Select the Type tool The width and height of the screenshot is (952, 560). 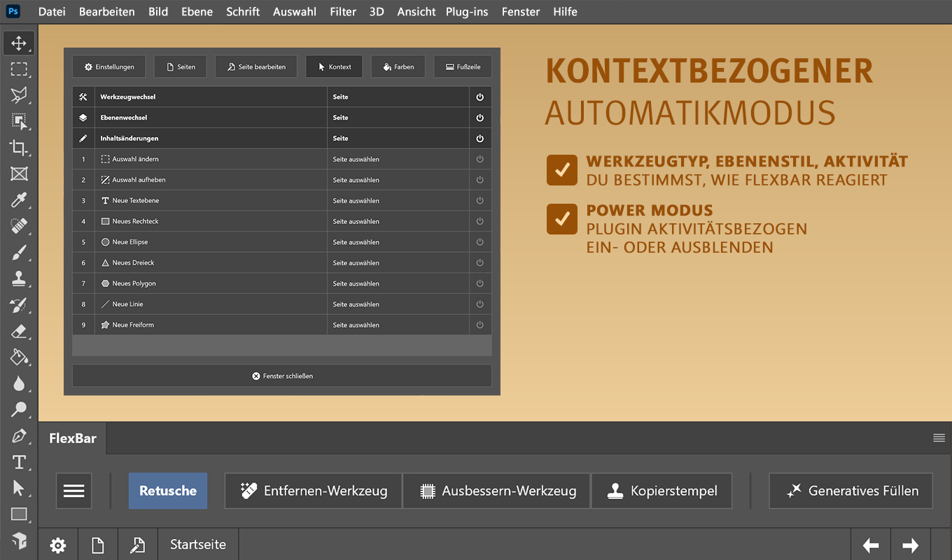19,462
